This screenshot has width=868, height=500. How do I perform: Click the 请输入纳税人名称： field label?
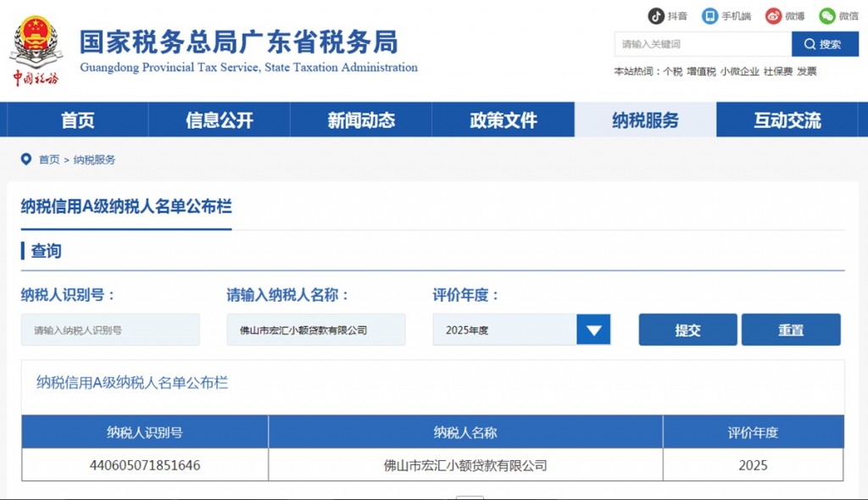287,295
